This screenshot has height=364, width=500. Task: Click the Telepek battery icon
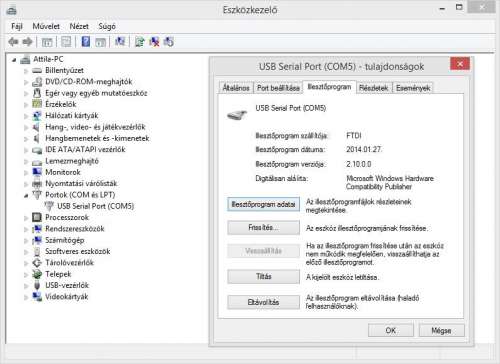pos(37,274)
